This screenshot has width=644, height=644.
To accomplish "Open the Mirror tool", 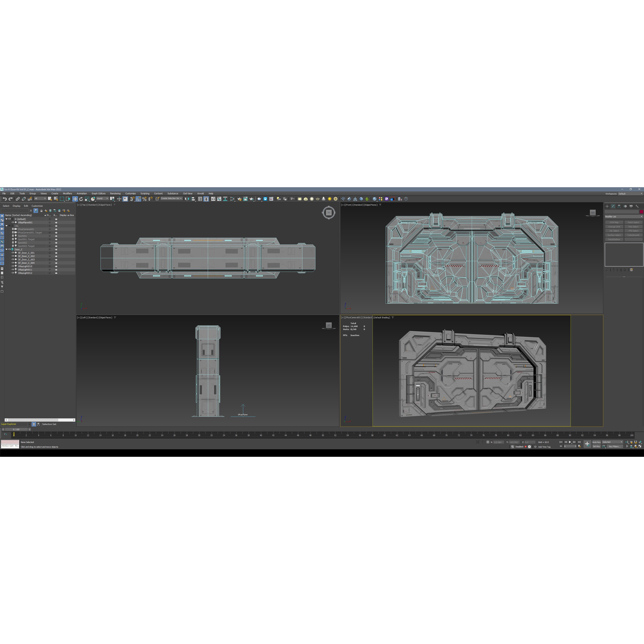I will click(x=187, y=199).
